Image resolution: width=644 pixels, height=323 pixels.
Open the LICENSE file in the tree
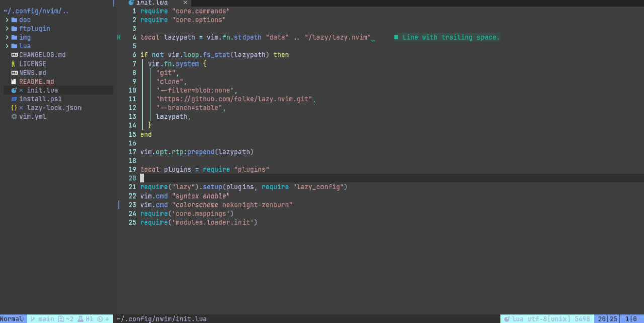33,64
